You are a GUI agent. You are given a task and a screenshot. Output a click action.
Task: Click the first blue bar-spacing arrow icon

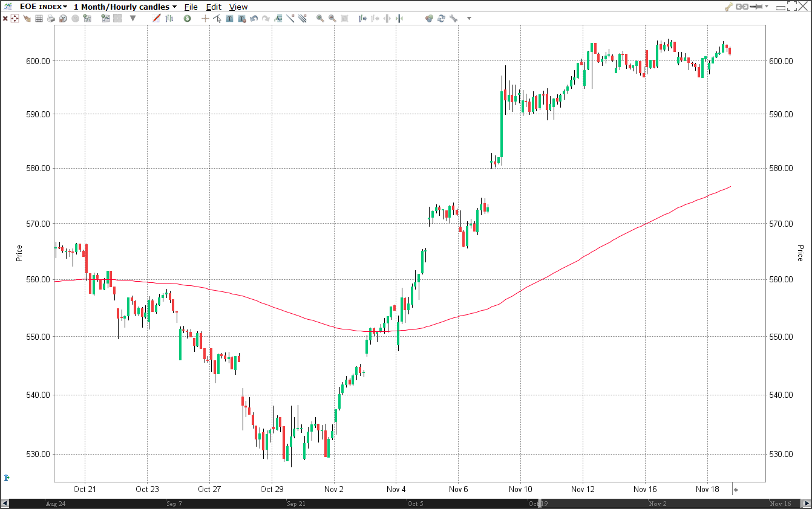(363, 19)
